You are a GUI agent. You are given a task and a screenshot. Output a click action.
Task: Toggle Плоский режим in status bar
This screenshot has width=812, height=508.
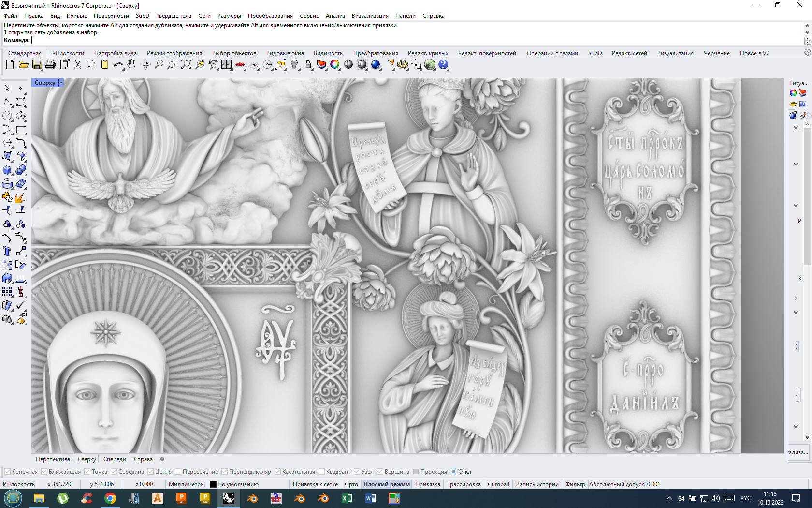pos(387,484)
